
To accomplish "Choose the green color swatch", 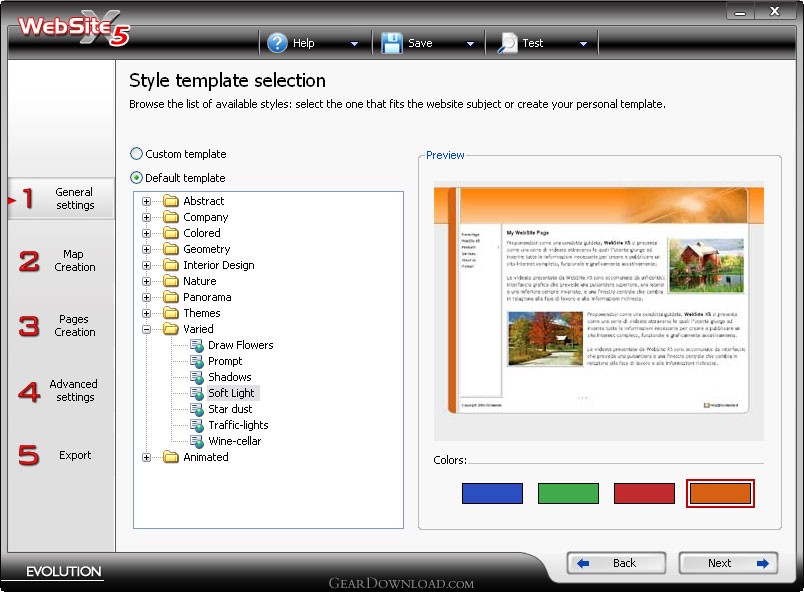I will point(568,493).
